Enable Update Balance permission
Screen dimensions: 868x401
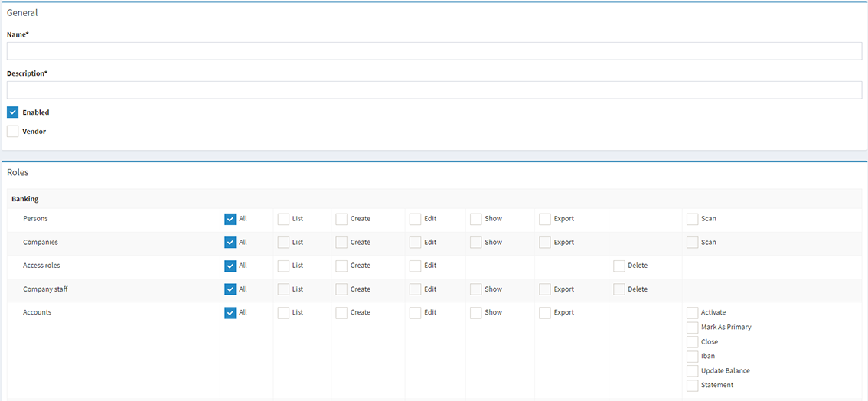(x=693, y=371)
